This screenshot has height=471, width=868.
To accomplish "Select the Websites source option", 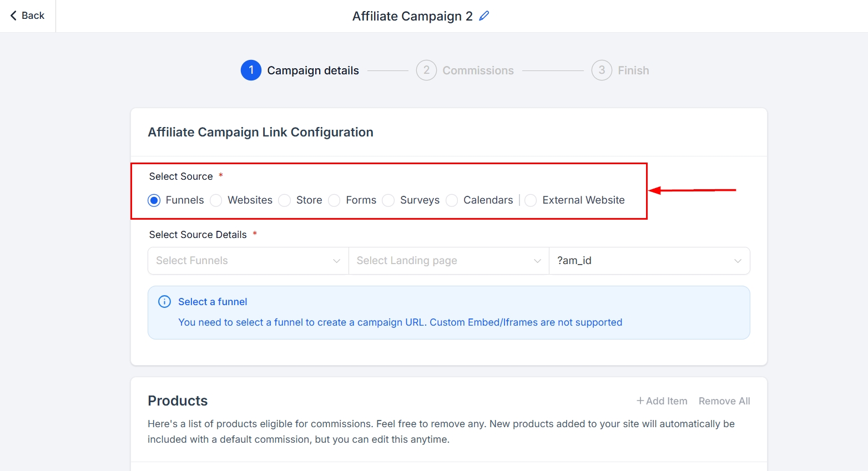I will pos(216,200).
